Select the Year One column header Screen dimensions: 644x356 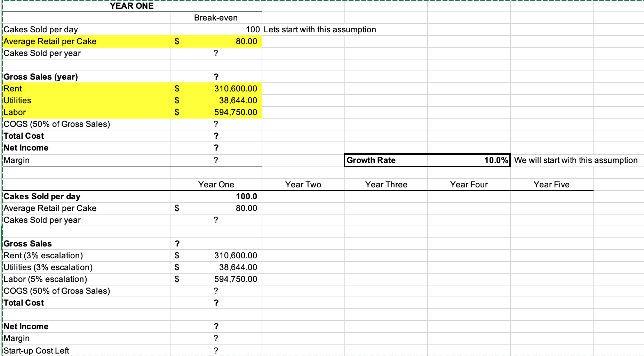[x=216, y=185]
